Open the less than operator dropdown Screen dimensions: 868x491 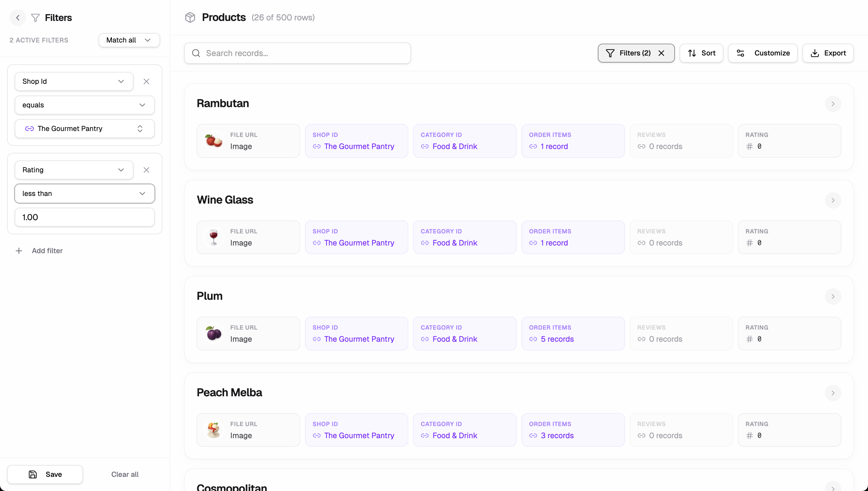tap(84, 193)
